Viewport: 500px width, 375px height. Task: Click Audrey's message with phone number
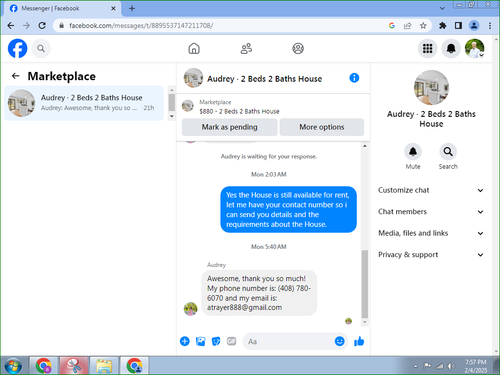(259, 293)
